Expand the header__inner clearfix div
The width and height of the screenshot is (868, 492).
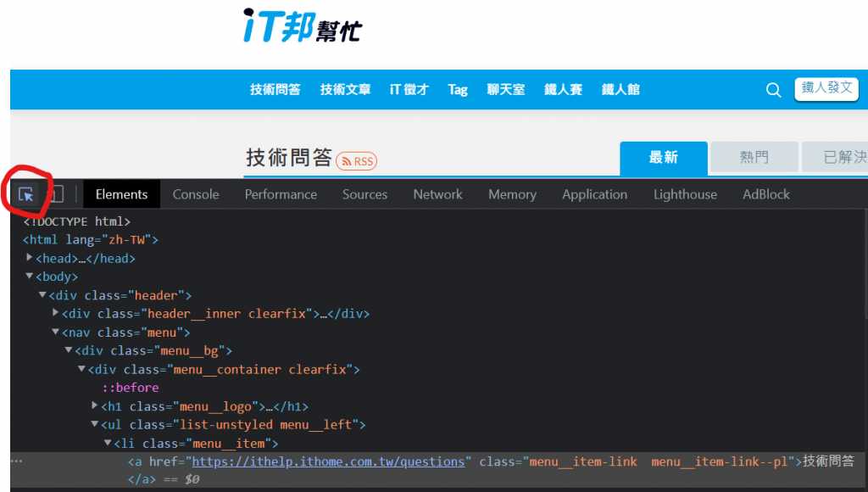pos(56,313)
